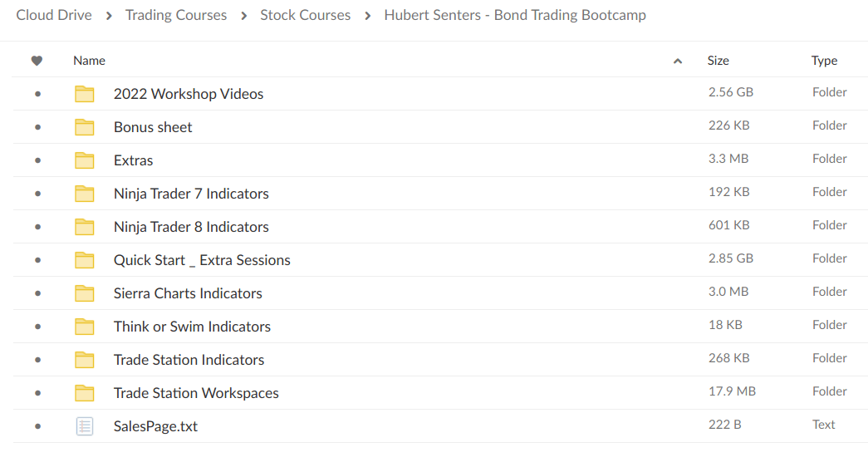Go to Cloud Drive breadcrumb root

click(x=54, y=15)
